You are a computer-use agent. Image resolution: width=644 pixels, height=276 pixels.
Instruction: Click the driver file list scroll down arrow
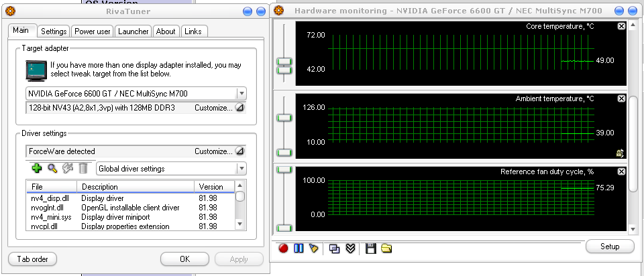pos(240,224)
